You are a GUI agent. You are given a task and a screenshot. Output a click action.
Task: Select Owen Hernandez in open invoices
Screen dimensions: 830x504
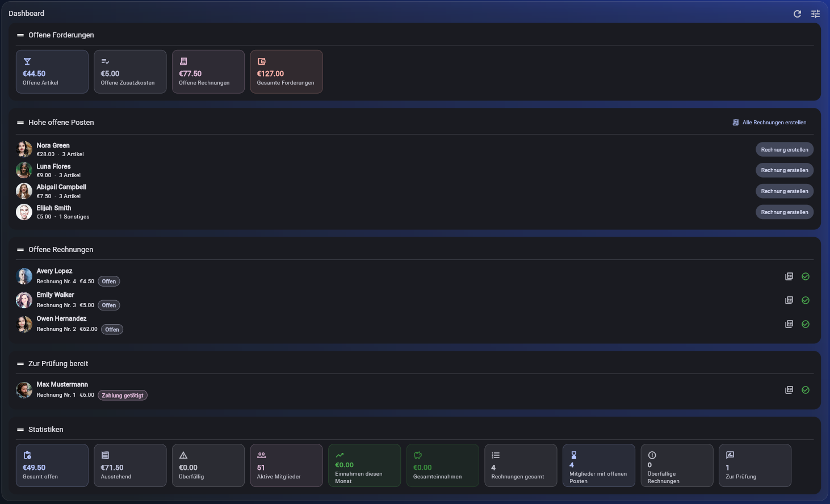click(61, 319)
